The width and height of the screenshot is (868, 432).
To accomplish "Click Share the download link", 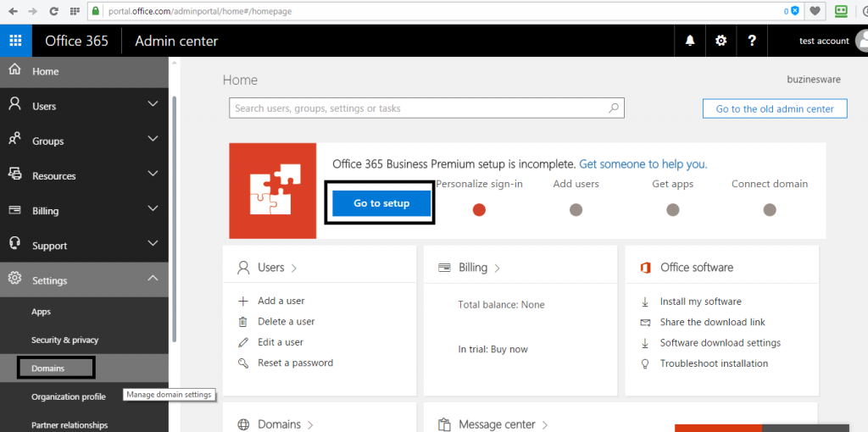I will tap(712, 322).
